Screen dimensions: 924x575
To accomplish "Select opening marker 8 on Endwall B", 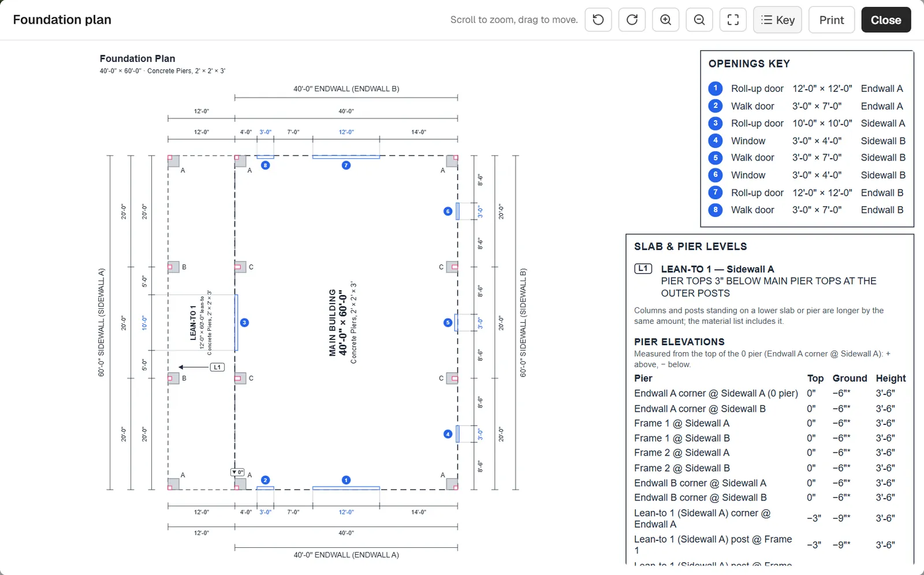I will click(x=265, y=165).
